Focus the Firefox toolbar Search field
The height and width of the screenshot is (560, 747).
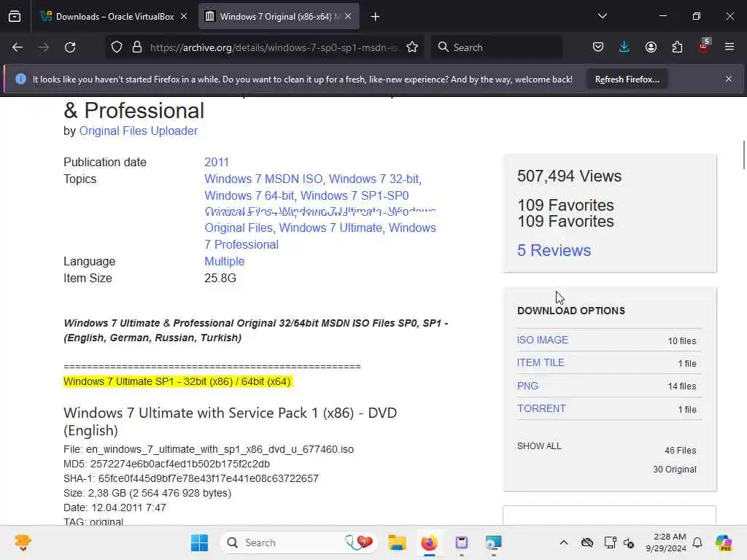[497, 47]
